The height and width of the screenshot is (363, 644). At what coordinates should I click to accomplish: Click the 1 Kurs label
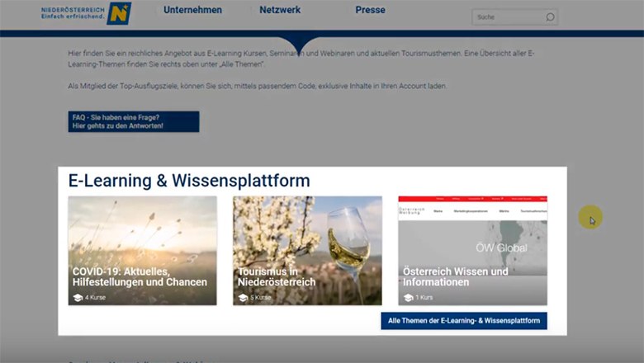pos(424,297)
